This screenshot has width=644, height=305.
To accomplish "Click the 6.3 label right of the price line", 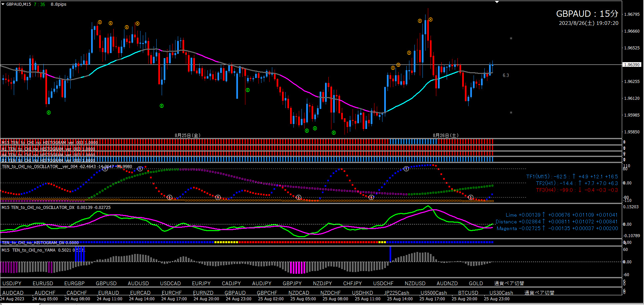I will tap(506, 75).
